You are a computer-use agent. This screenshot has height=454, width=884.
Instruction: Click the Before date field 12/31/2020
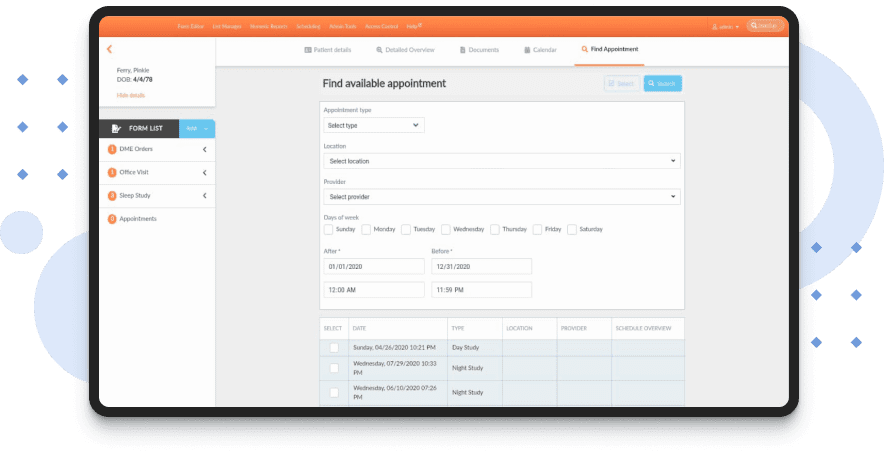pos(481,266)
